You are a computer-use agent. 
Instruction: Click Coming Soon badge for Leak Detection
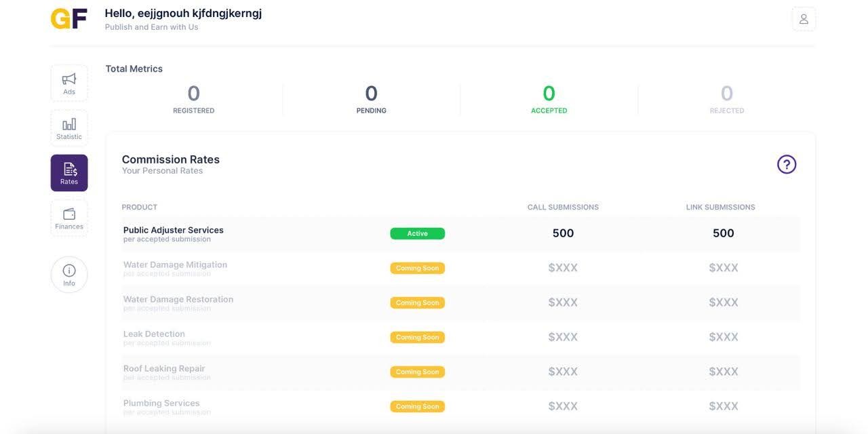(417, 337)
